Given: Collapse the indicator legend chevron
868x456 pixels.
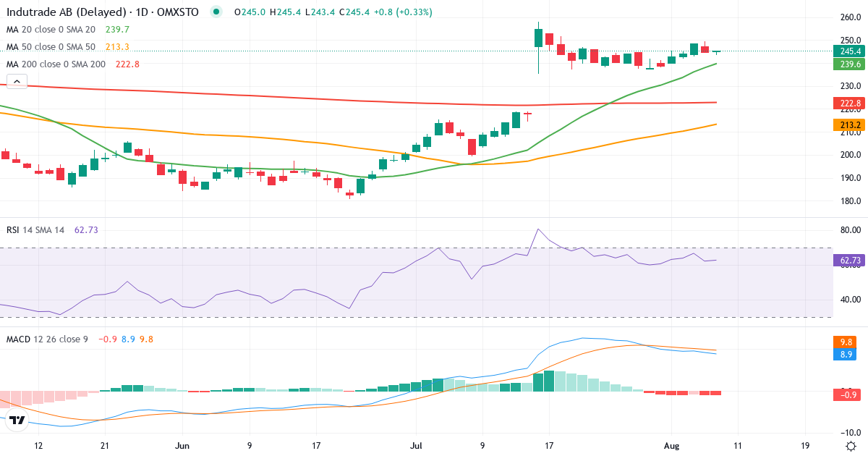Looking at the screenshot, I should tap(17, 81).
